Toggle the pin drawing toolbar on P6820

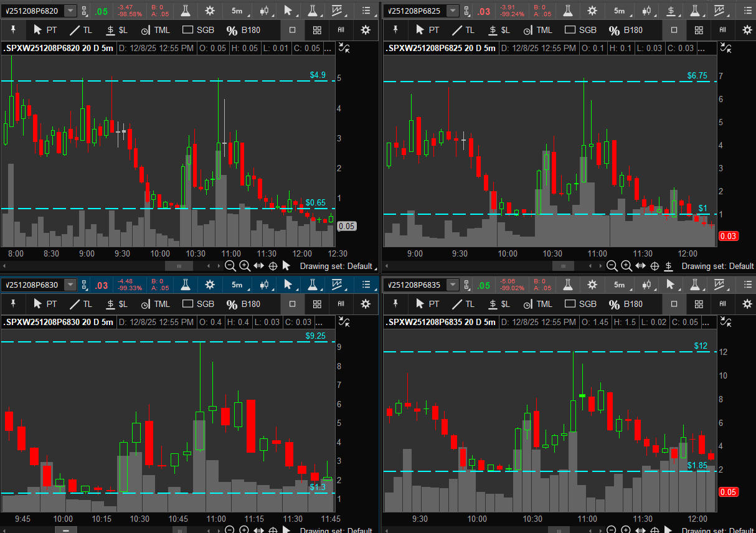pos(13,30)
